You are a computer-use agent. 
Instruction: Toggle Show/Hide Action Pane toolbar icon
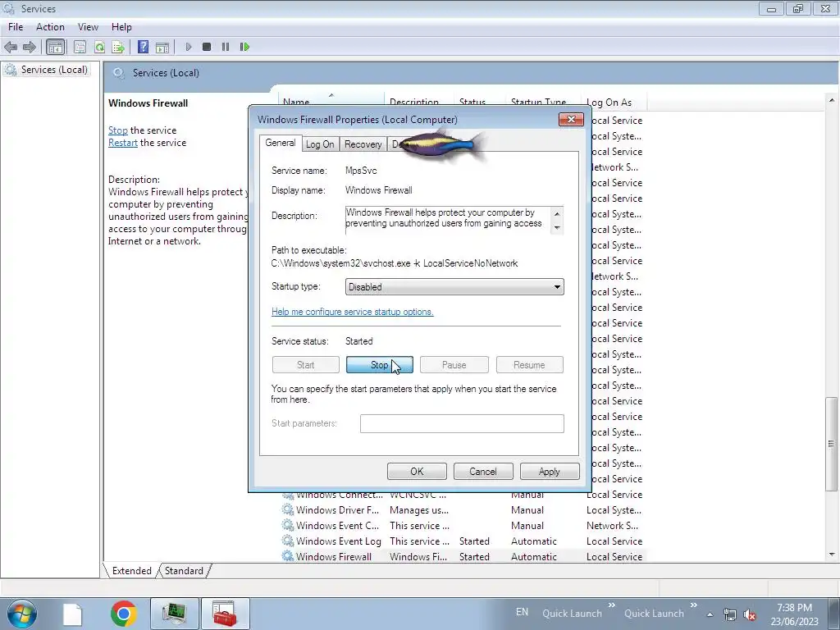pos(162,47)
